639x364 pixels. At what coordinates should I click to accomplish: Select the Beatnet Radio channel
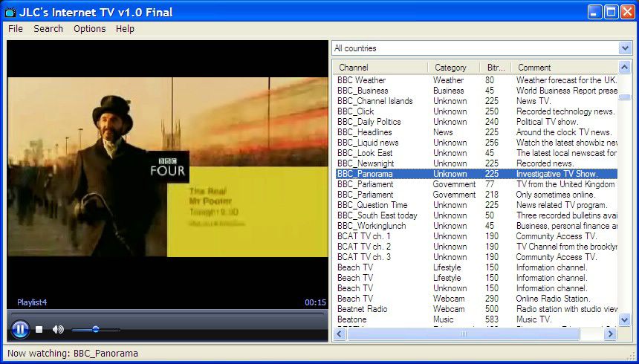tap(476, 309)
